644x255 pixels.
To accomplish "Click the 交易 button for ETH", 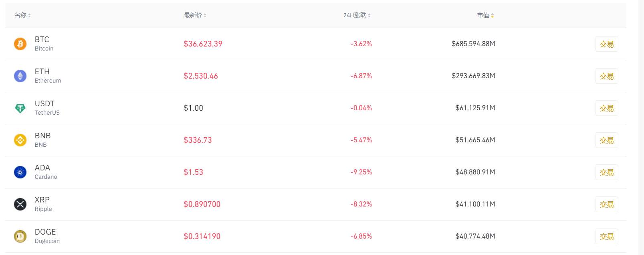I will tap(607, 76).
